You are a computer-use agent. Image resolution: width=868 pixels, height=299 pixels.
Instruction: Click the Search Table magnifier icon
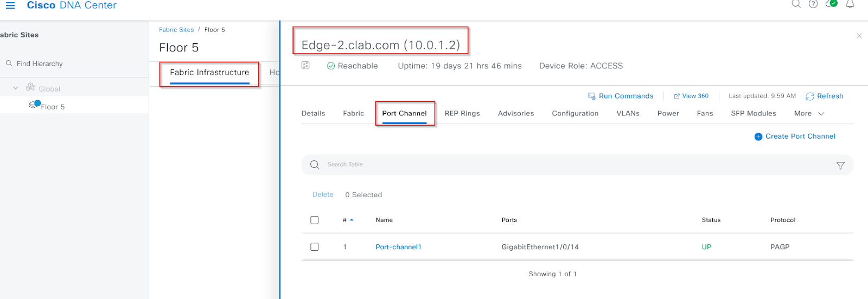click(315, 165)
